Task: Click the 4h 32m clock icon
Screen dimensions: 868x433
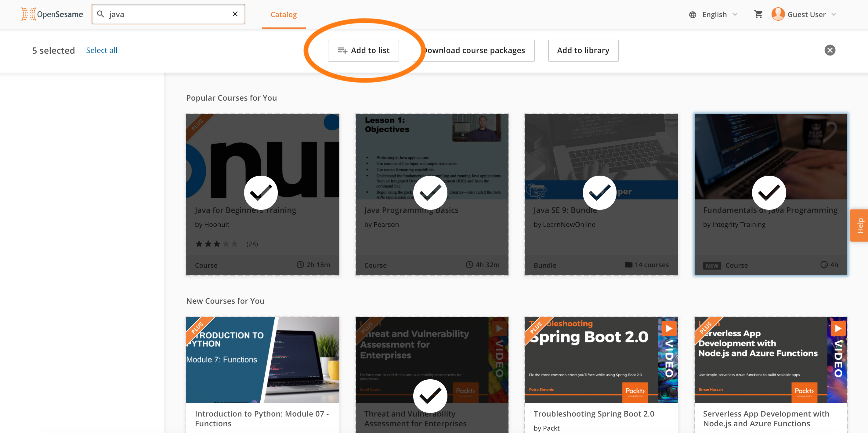Action: coord(469,265)
